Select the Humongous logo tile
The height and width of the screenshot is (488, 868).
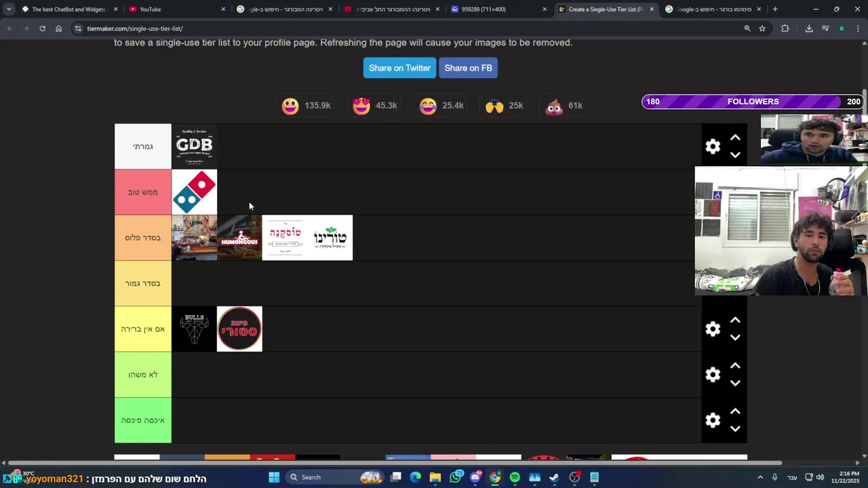[x=239, y=237]
